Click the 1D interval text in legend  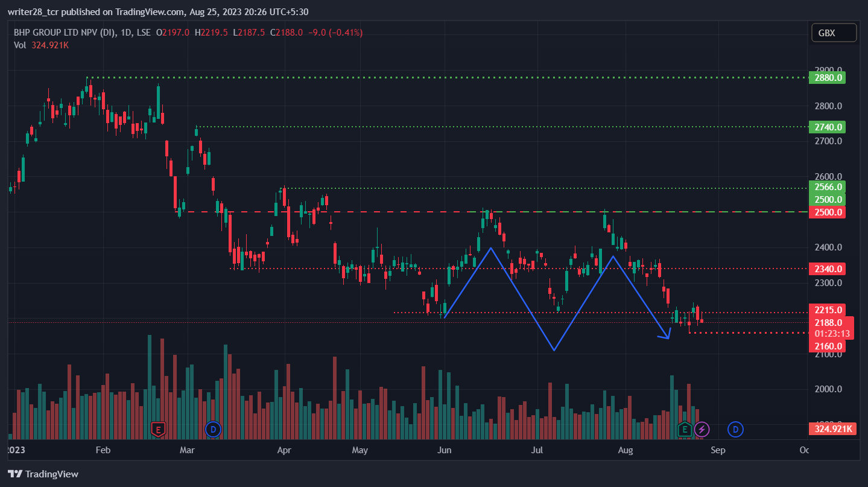coord(126,33)
